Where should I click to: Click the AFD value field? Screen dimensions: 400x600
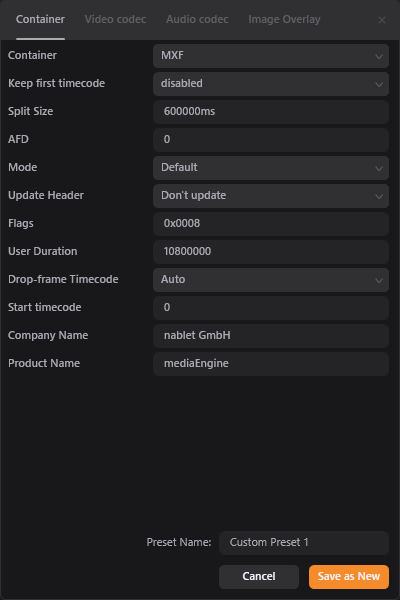pos(271,140)
